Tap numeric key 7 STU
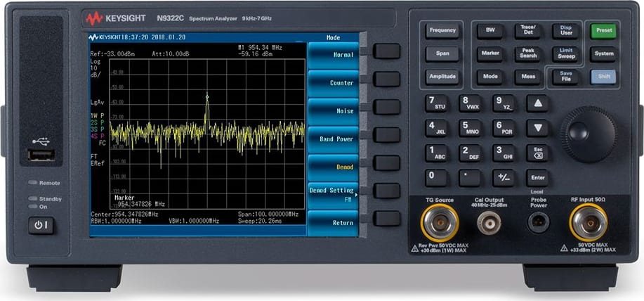 point(437,103)
